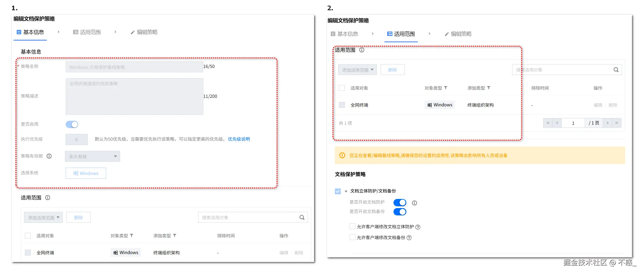Filter 添加类型 column in panel 1
Screen dimensions: 644x274
tap(175, 236)
